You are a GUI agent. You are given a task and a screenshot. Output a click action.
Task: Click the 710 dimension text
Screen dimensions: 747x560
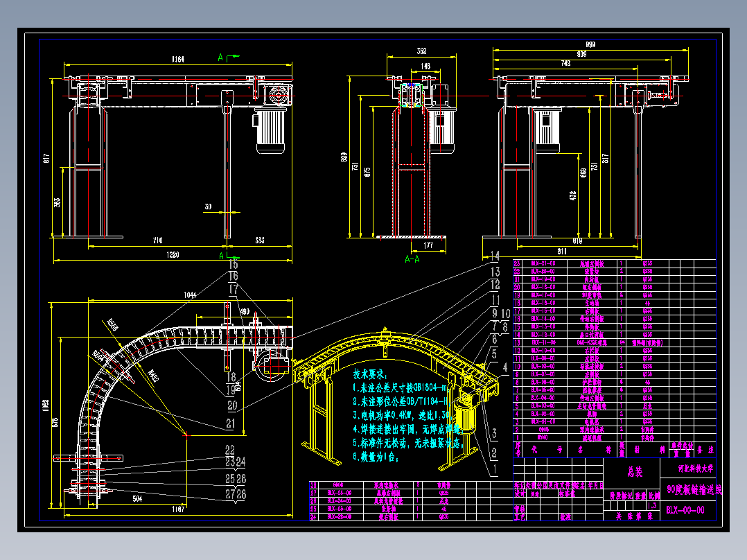158,240
